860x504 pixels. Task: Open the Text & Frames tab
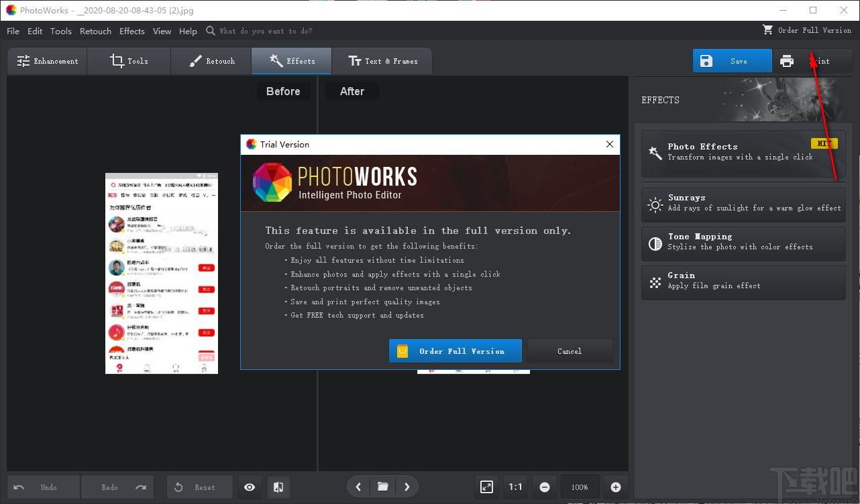[x=382, y=61]
